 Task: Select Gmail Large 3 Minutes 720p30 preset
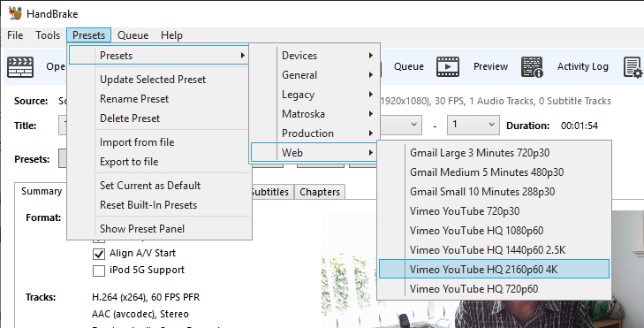point(494,153)
